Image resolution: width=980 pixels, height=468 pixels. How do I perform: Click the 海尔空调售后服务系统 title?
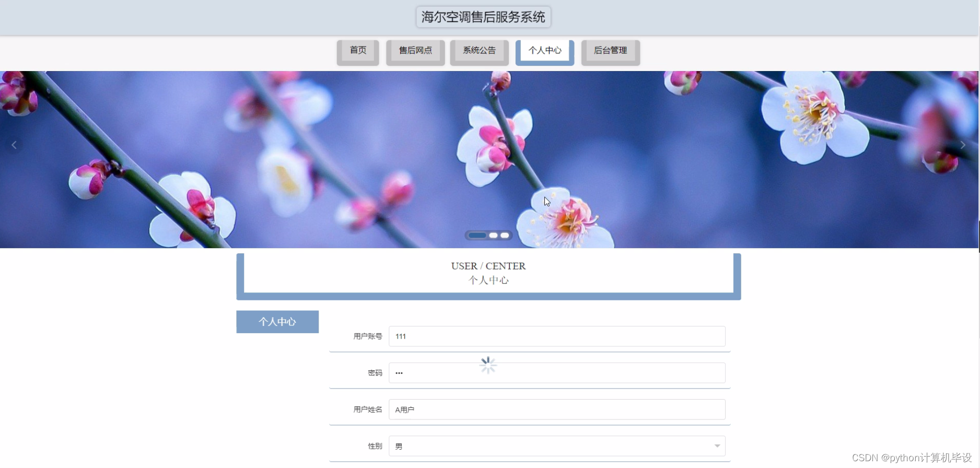tap(483, 17)
